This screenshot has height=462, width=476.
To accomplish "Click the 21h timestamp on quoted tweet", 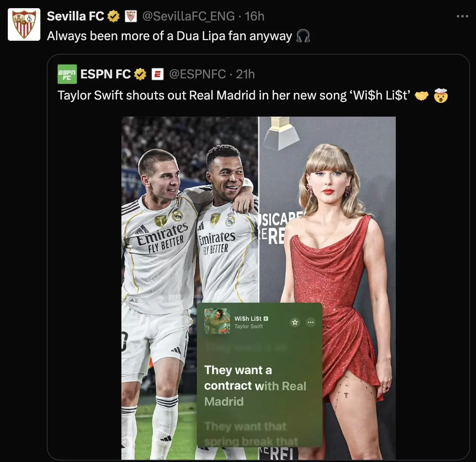I will (245, 74).
